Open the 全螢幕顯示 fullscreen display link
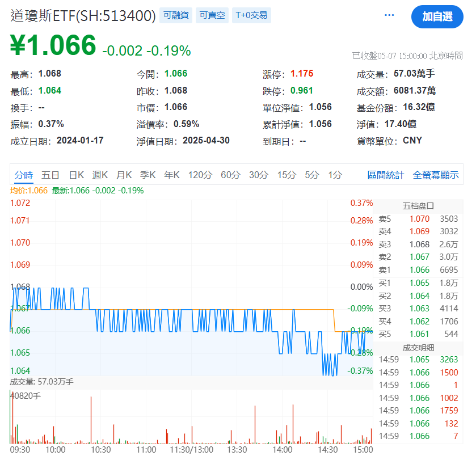 pyautogui.click(x=436, y=175)
